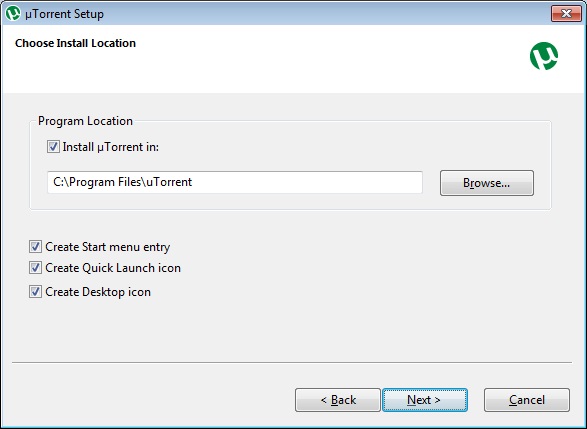Click inside the install path text field

coord(235,182)
